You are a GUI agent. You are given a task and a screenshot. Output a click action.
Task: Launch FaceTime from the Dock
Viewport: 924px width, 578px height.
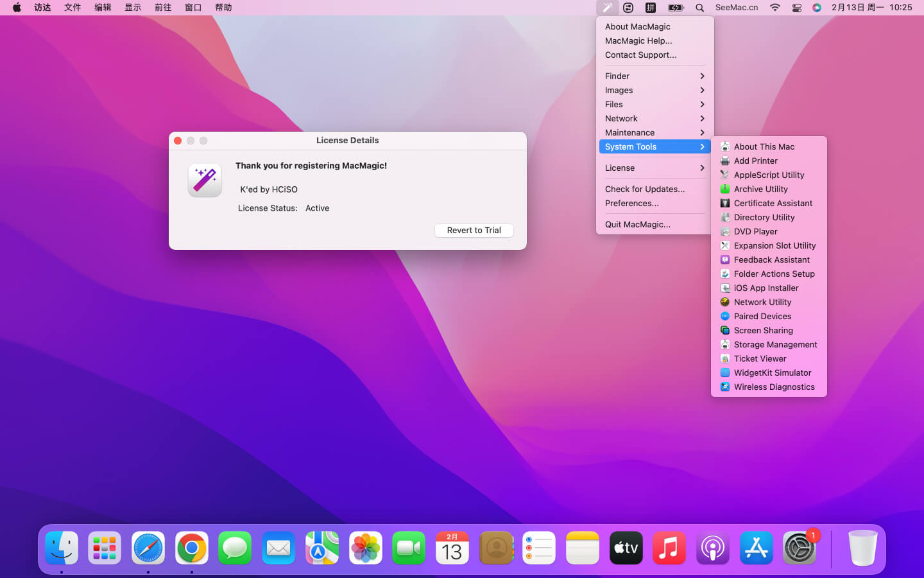click(x=409, y=548)
